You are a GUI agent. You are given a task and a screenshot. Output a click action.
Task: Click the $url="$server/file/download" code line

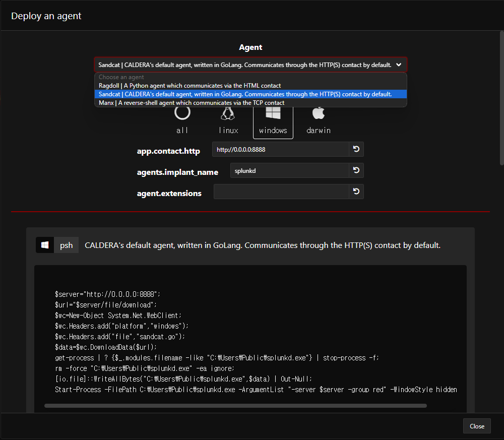pos(106,305)
